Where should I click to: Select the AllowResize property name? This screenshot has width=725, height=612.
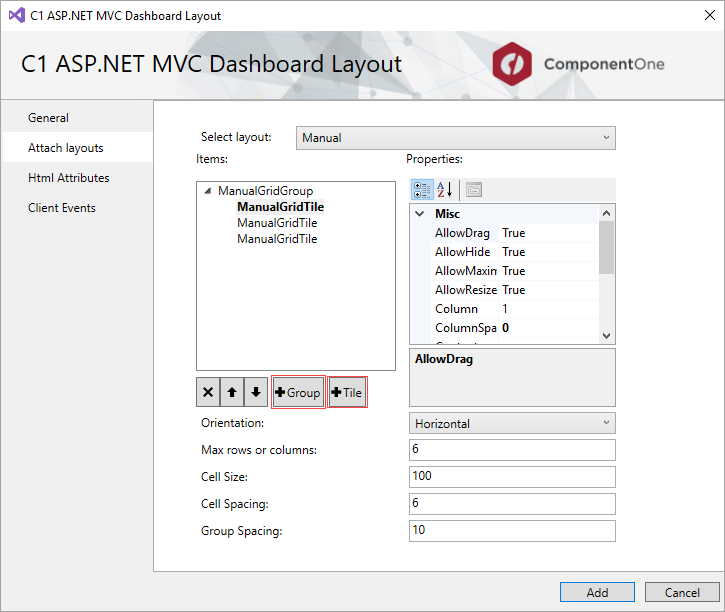[464, 290]
